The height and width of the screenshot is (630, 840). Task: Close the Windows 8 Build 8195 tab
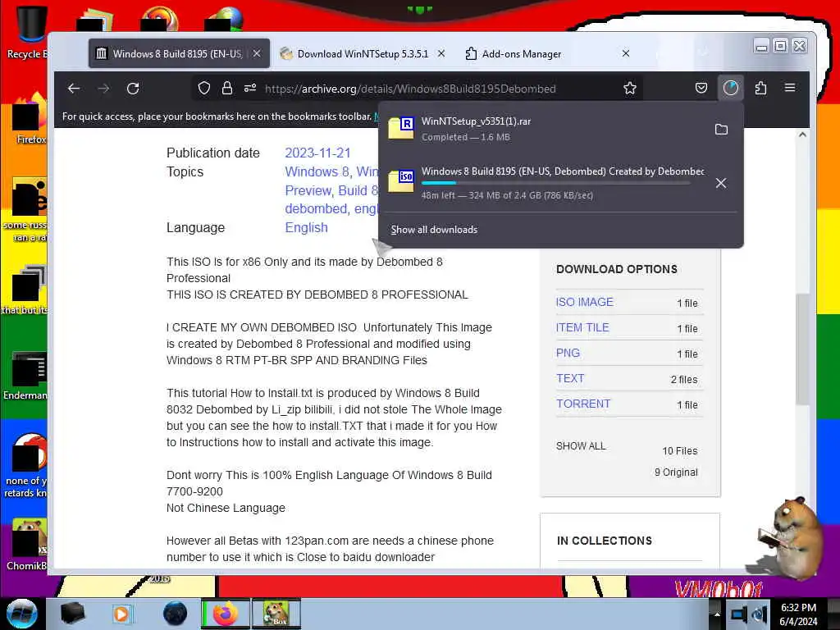click(257, 53)
